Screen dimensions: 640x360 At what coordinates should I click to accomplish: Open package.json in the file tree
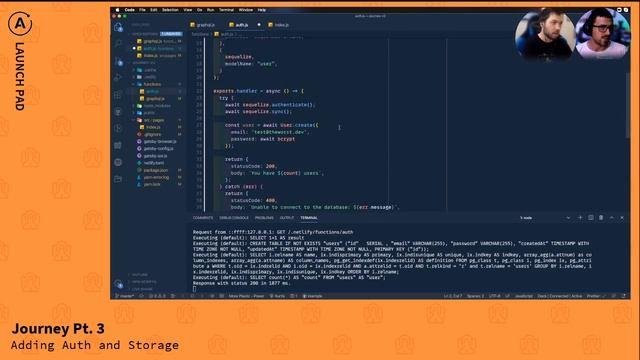(x=155, y=170)
